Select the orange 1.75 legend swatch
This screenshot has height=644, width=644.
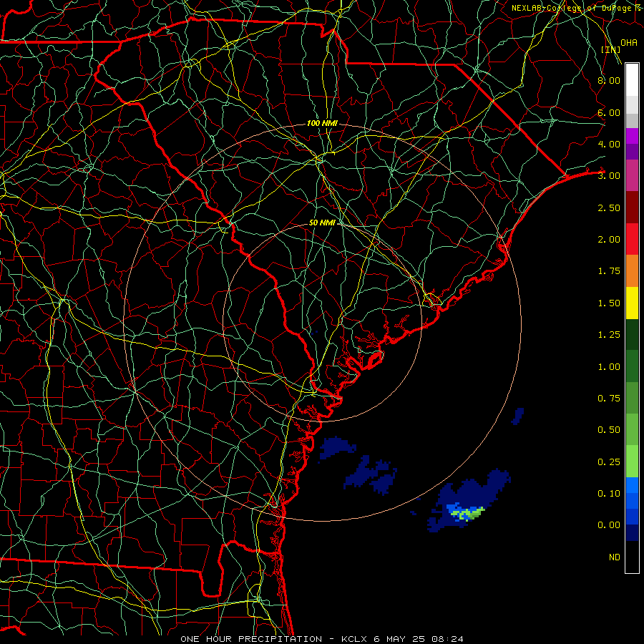click(632, 271)
